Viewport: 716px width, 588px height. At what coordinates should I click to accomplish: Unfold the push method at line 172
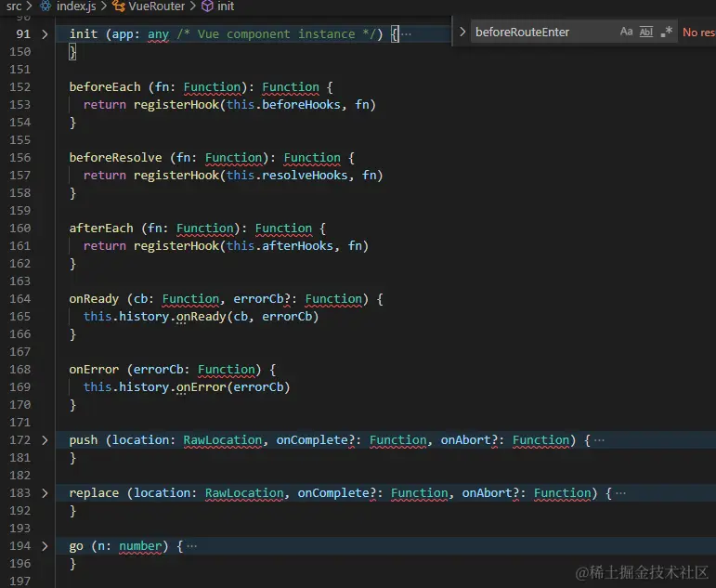[x=45, y=440]
